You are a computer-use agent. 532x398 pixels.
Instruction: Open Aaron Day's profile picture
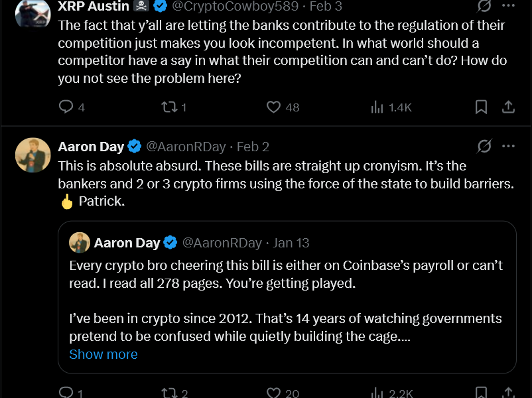[x=33, y=155]
